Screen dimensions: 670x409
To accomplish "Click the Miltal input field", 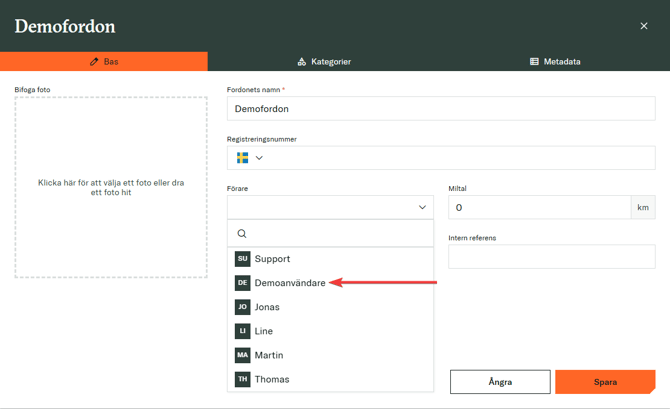I will click(539, 208).
